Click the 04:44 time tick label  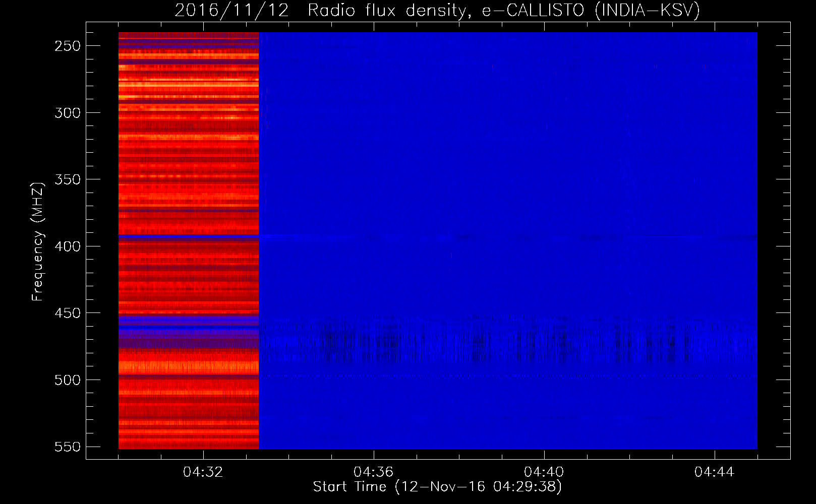tap(715, 472)
